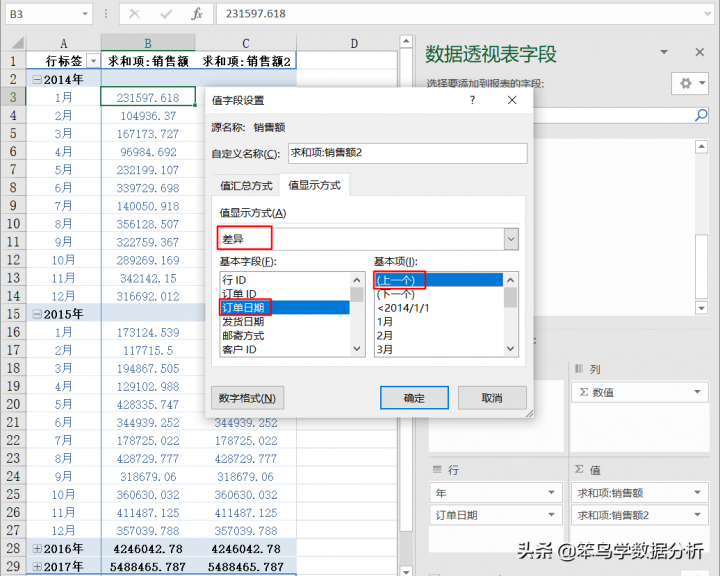Open dropdown of 求和项:销售额 value field
The height and width of the screenshot is (576, 720).
point(698,492)
